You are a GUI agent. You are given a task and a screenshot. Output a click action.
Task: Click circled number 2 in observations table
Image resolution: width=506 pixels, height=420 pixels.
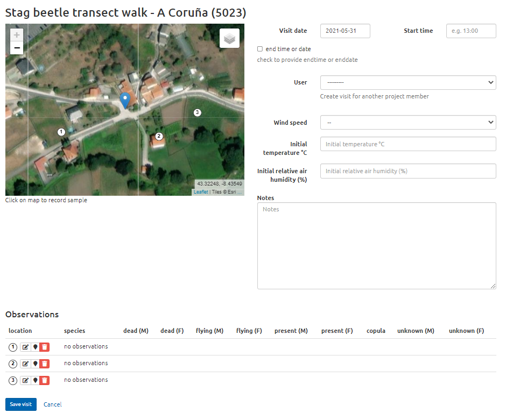click(13, 364)
